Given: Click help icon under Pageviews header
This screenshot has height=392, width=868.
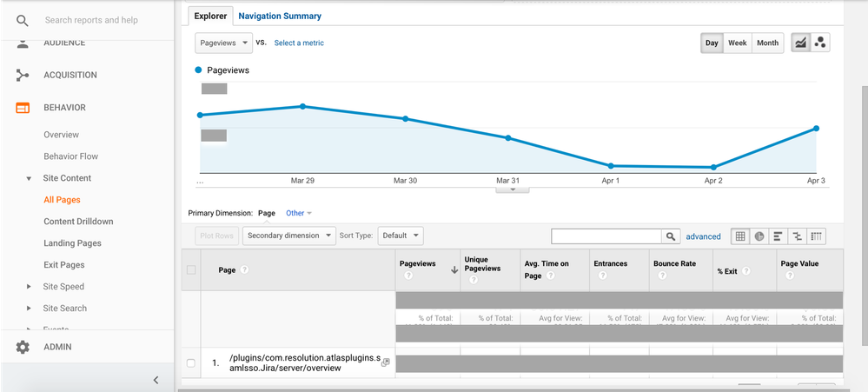Looking at the screenshot, I should [x=408, y=276].
